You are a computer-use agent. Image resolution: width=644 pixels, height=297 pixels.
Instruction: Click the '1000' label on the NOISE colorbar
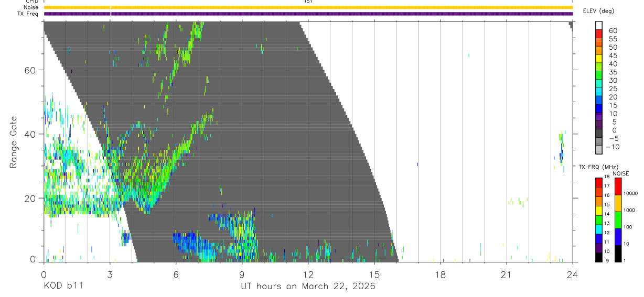629,210
